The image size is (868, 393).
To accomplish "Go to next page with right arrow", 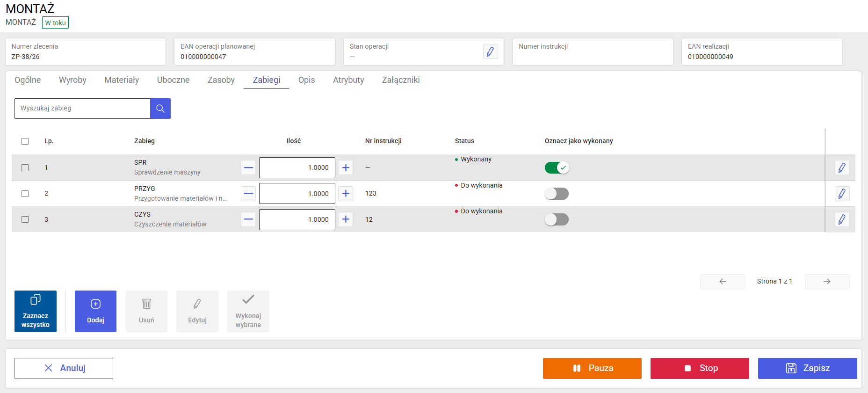I will pyautogui.click(x=827, y=282).
